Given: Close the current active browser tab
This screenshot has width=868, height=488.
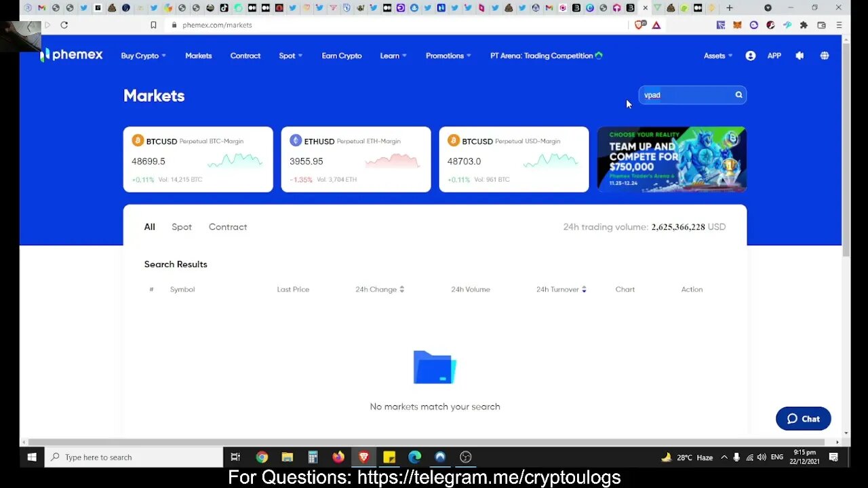Looking at the screenshot, I should [646, 8].
